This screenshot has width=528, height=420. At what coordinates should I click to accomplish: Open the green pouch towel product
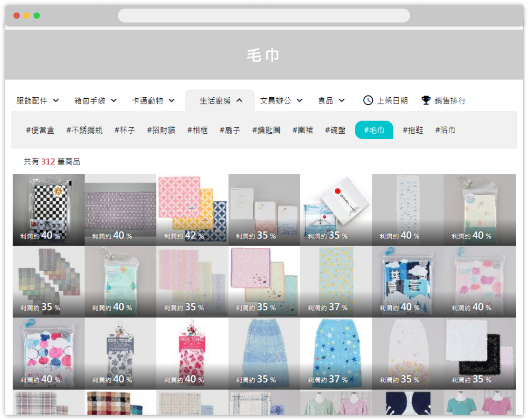coord(120,282)
